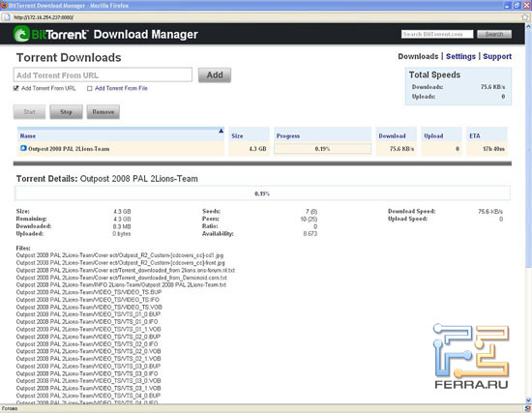Click the BitTorrent logo icon
Screen dimensions: 532x413
click(21, 34)
